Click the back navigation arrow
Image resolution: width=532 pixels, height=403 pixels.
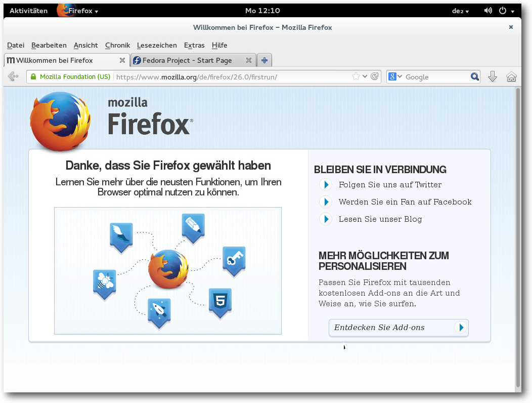pyautogui.click(x=13, y=76)
